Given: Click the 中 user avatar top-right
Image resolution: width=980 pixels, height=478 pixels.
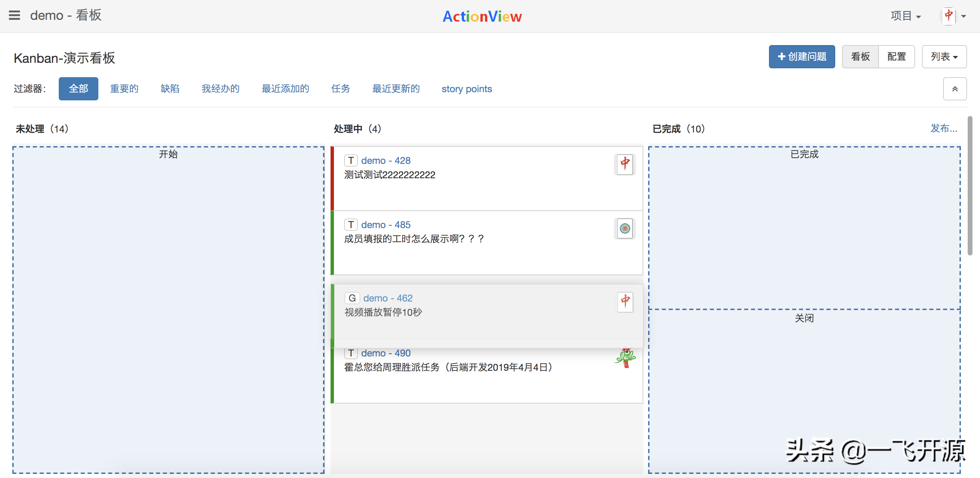Looking at the screenshot, I should [x=950, y=16].
